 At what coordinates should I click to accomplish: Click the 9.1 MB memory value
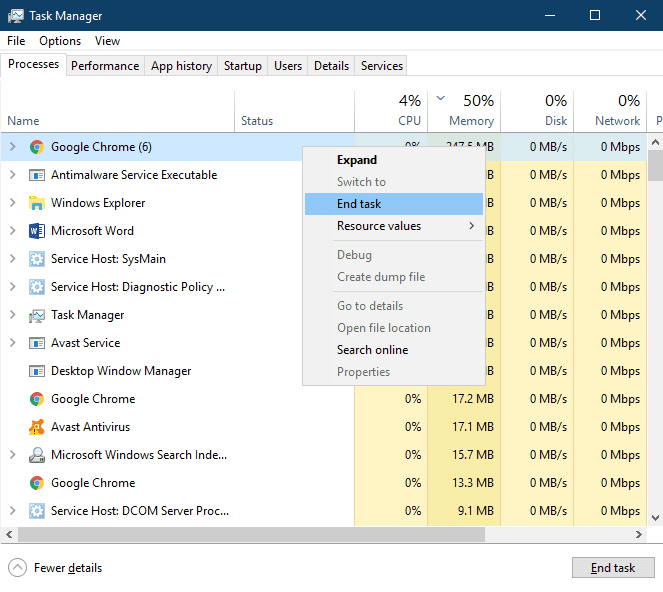click(476, 511)
